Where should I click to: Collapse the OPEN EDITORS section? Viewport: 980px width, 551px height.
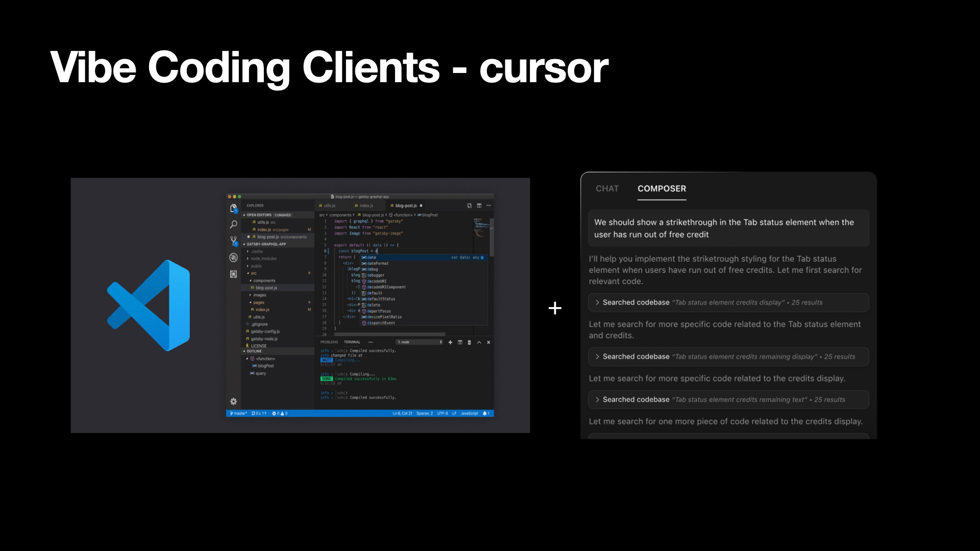coord(278,215)
